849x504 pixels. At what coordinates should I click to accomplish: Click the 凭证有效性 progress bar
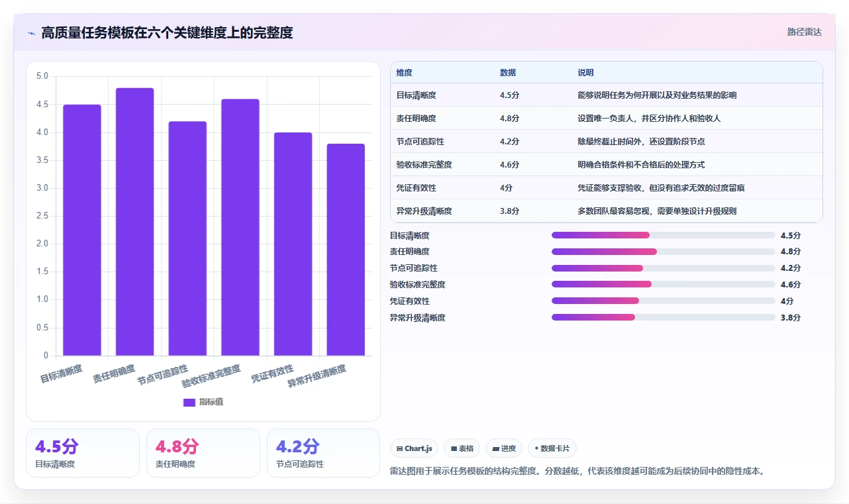click(x=664, y=301)
